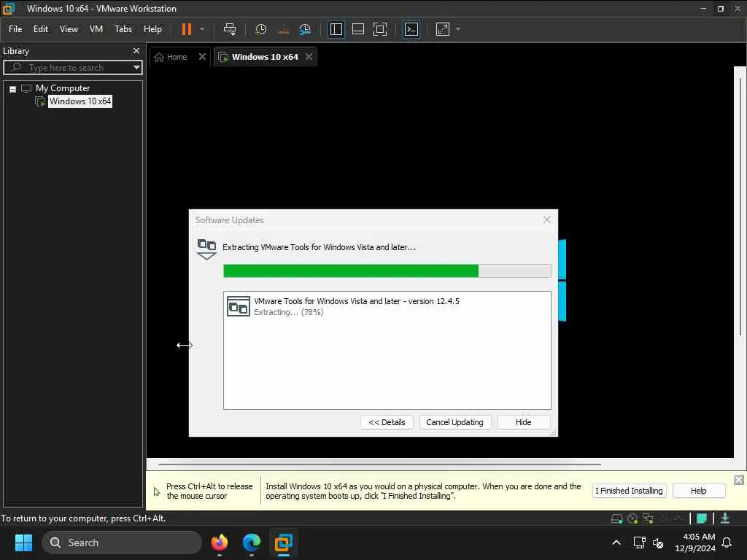The height and width of the screenshot is (560, 747).
Task: Close the yellow installation hint bar
Action: [739, 480]
